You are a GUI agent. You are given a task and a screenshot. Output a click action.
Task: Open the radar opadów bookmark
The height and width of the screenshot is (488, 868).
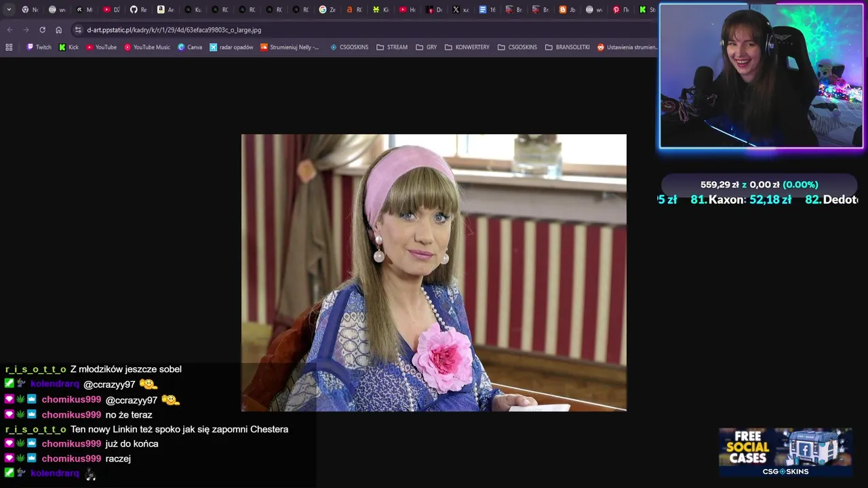point(231,47)
